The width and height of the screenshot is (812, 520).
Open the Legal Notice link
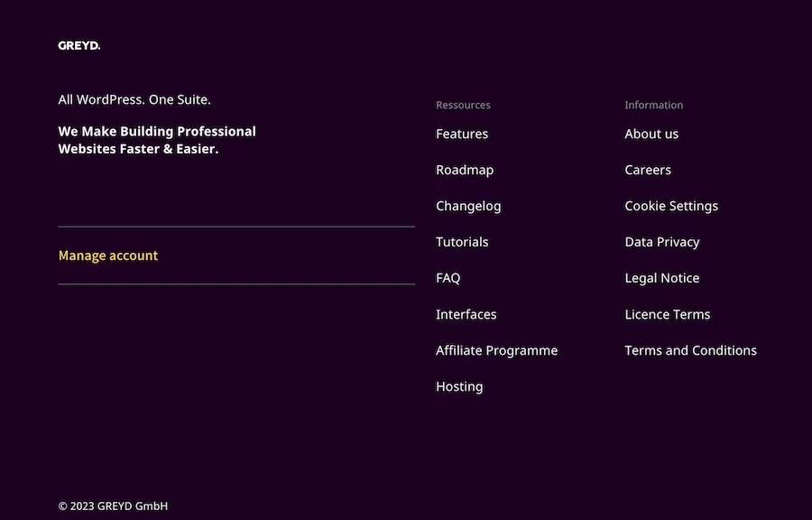[x=662, y=278]
